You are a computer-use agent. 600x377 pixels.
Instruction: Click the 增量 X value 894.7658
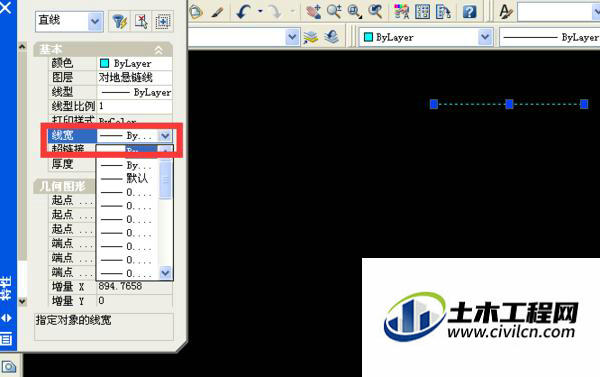pos(120,286)
